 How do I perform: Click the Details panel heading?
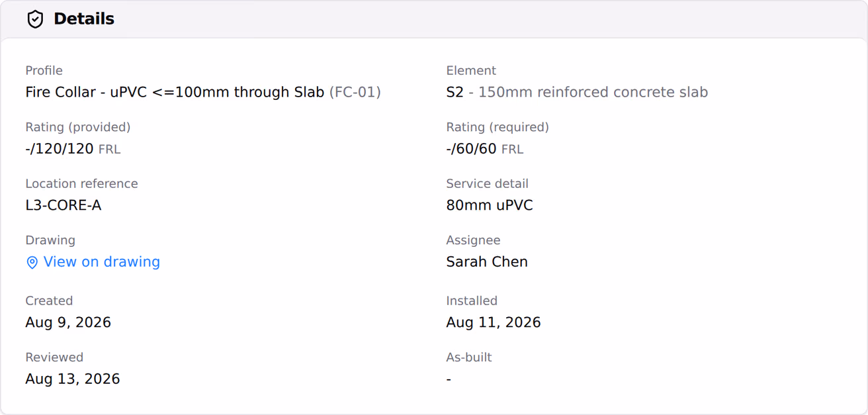(84, 19)
